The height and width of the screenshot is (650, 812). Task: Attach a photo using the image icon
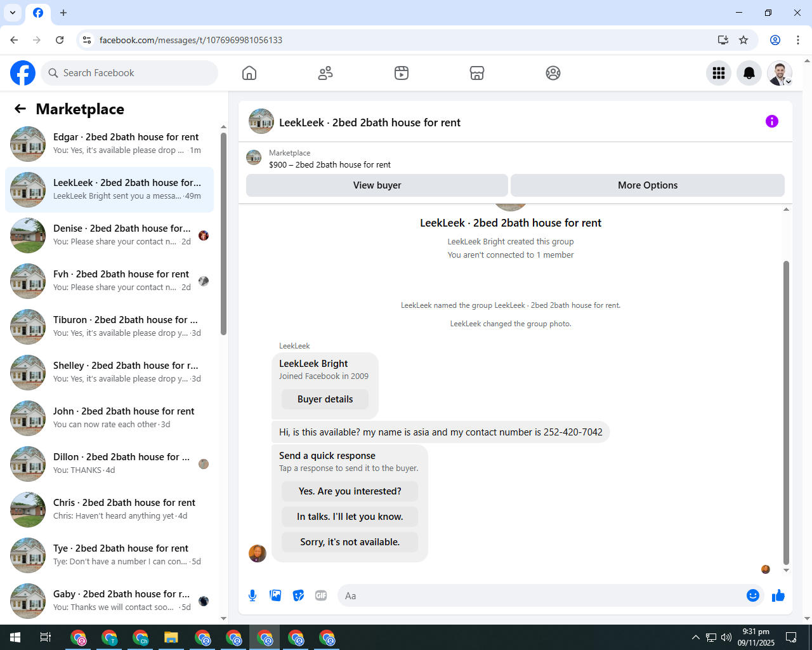275,595
